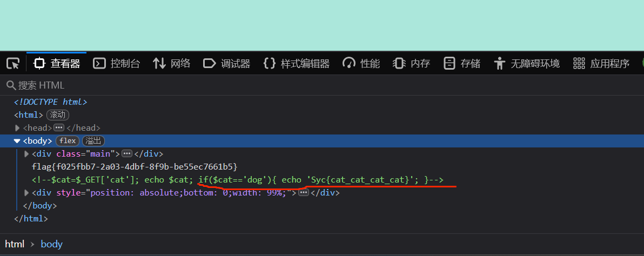
Task: Open the 调试器 Debugger panel
Action: [x=227, y=64]
